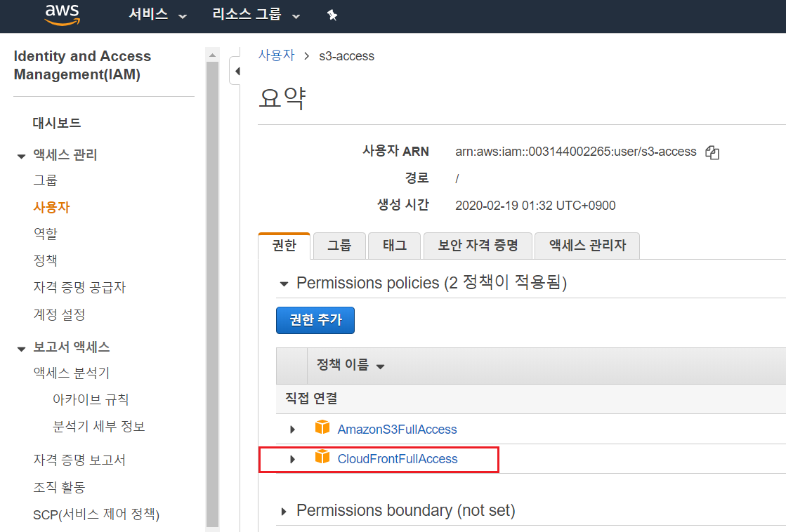Open 자격 증명 보고서 in sidebar
The height and width of the screenshot is (532, 786).
pos(79,460)
